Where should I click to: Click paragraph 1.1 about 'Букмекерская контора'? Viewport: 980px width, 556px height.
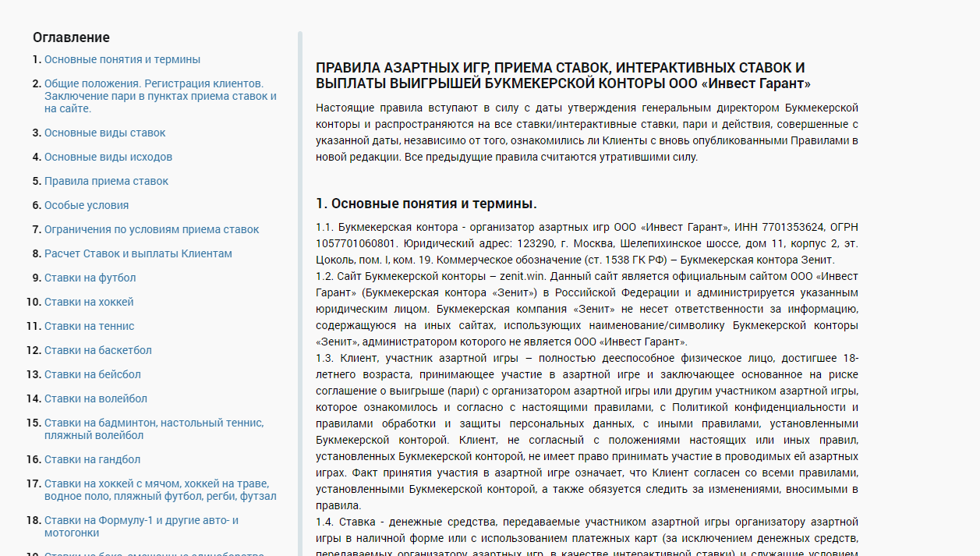point(587,243)
